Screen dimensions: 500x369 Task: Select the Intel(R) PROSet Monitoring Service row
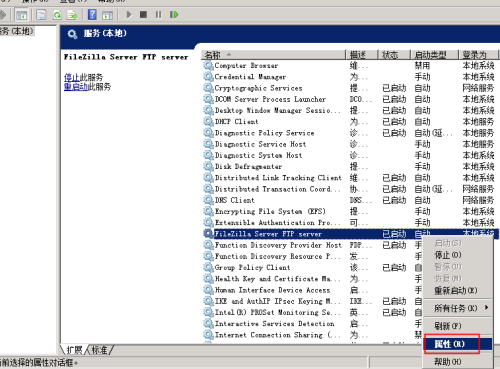(313, 312)
